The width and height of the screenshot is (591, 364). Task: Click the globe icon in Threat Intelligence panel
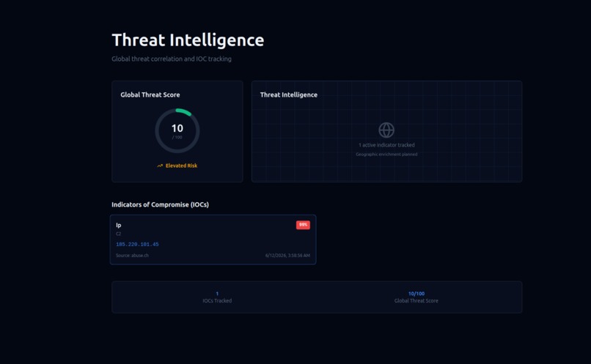point(386,130)
